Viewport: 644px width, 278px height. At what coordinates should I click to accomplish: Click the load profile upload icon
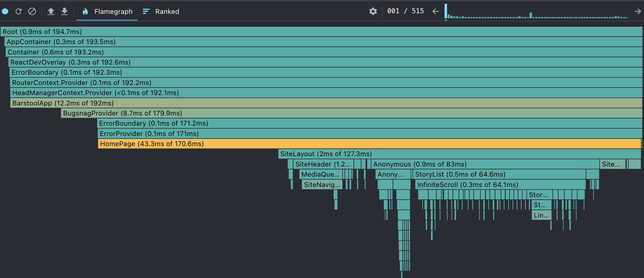51,12
